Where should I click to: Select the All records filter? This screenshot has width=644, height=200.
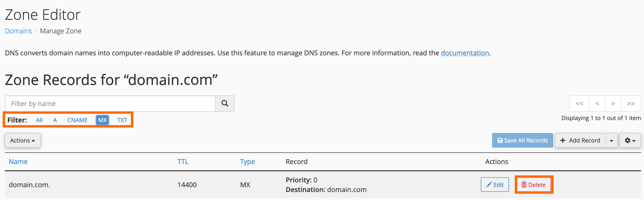pos(39,120)
